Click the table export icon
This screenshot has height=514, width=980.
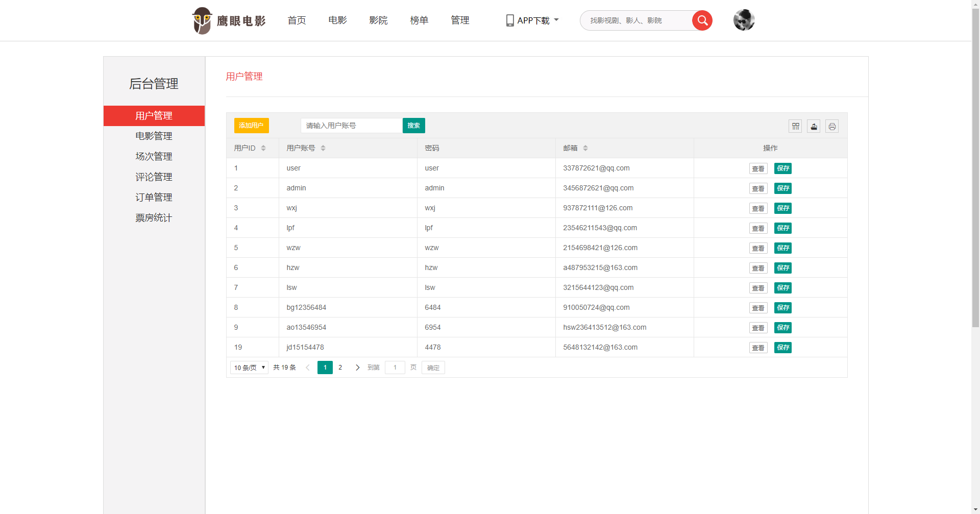pyautogui.click(x=814, y=126)
